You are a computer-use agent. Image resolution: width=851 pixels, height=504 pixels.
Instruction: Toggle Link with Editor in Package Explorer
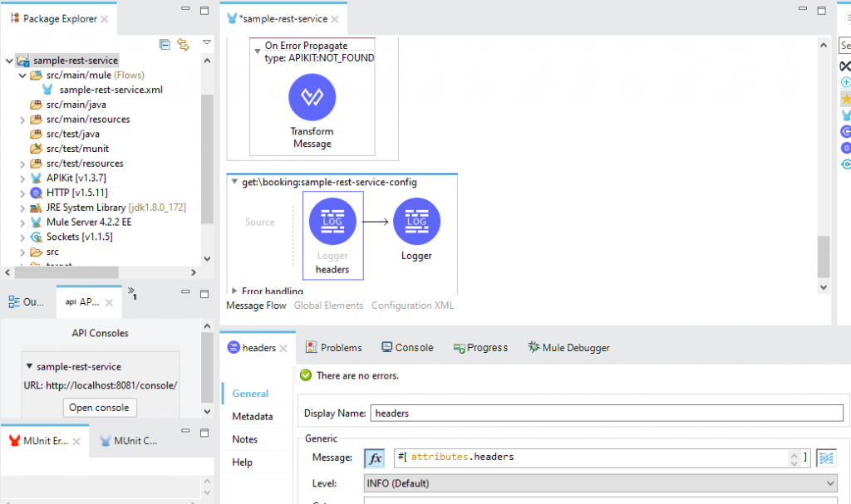click(x=183, y=44)
